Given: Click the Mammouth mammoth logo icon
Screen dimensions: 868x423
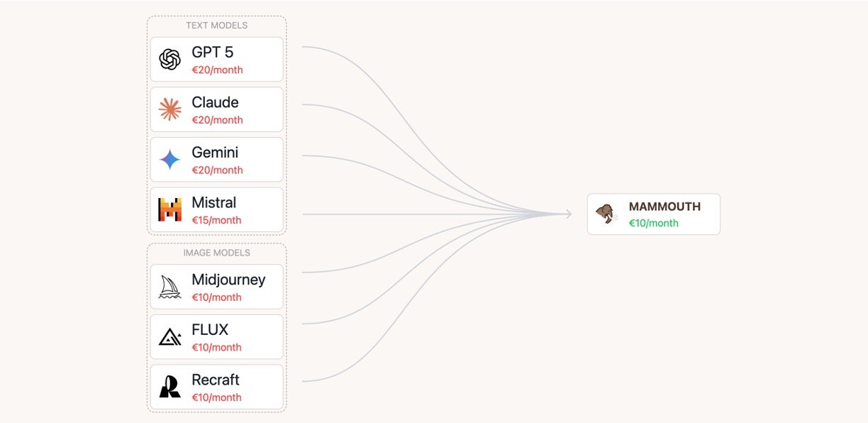Looking at the screenshot, I should point(606,214).
